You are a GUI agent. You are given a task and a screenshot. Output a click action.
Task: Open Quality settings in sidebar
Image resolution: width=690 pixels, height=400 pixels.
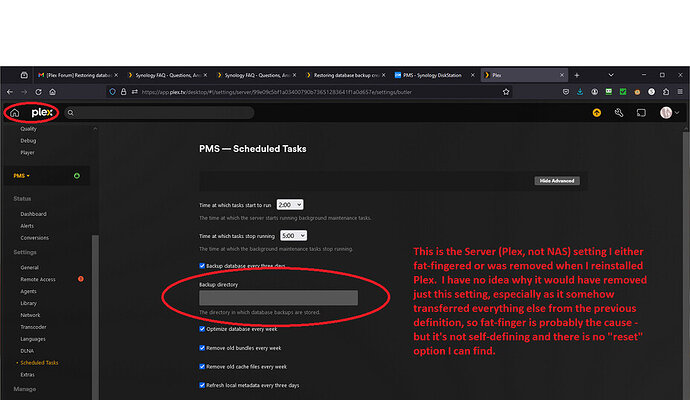(x=29, y=129)
